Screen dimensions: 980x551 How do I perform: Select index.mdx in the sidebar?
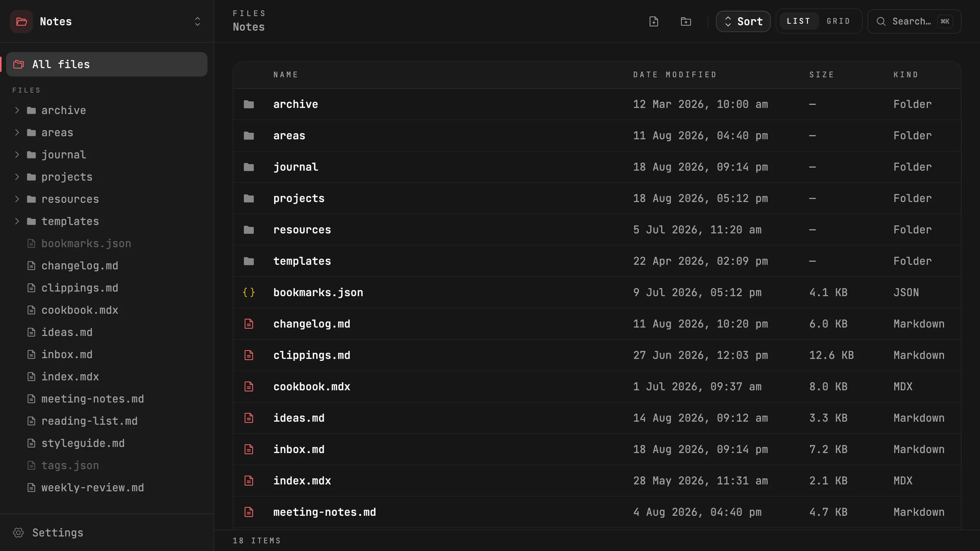point(107,377)
